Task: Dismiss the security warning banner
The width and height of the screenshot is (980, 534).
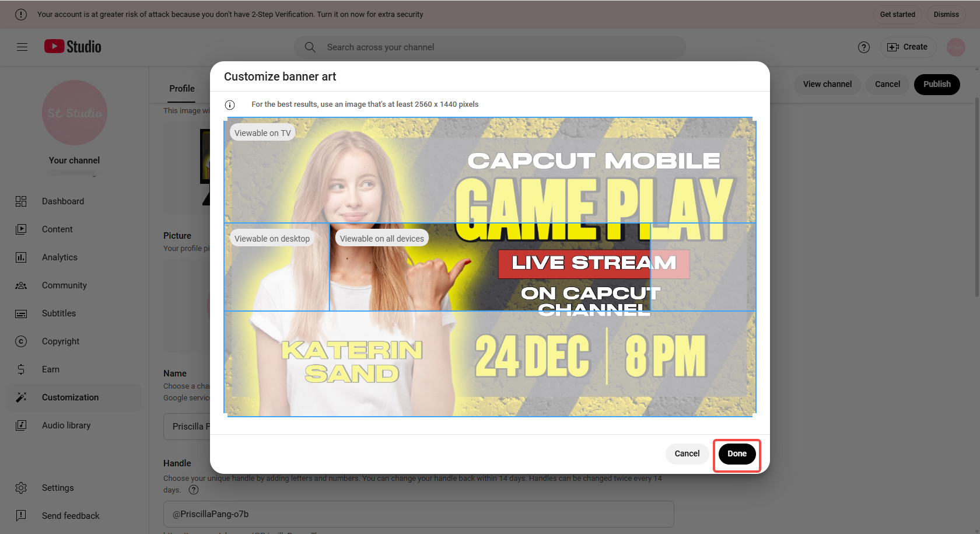Action: (x=946, y=15)
